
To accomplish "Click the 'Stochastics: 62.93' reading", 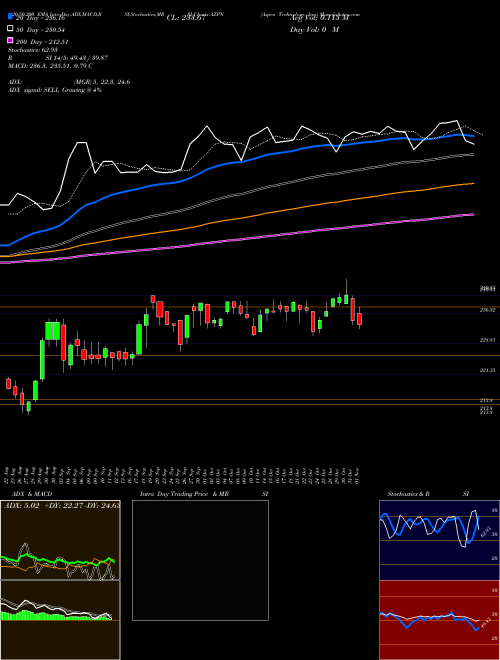I will 33,50.
